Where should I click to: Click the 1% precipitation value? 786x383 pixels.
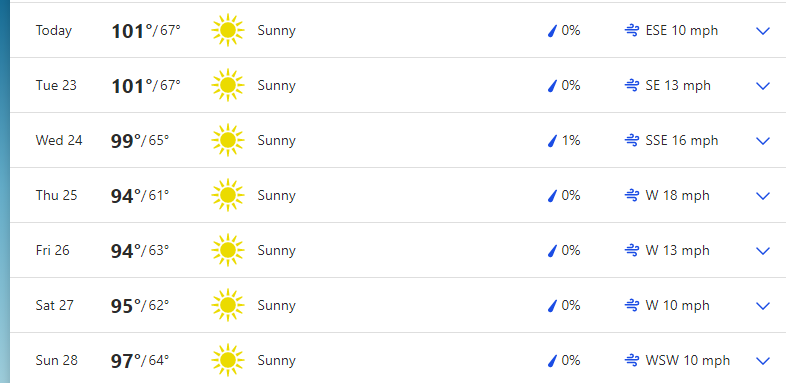coord(570,140)
